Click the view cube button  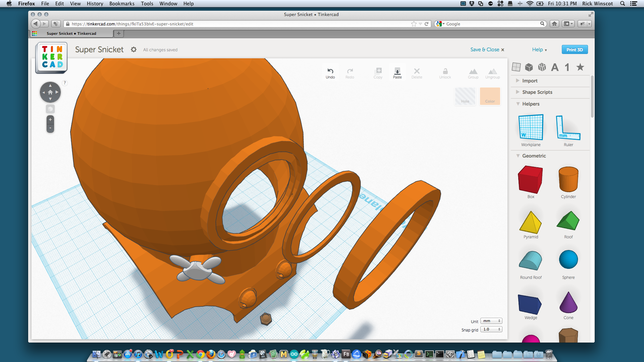(50, 109)
